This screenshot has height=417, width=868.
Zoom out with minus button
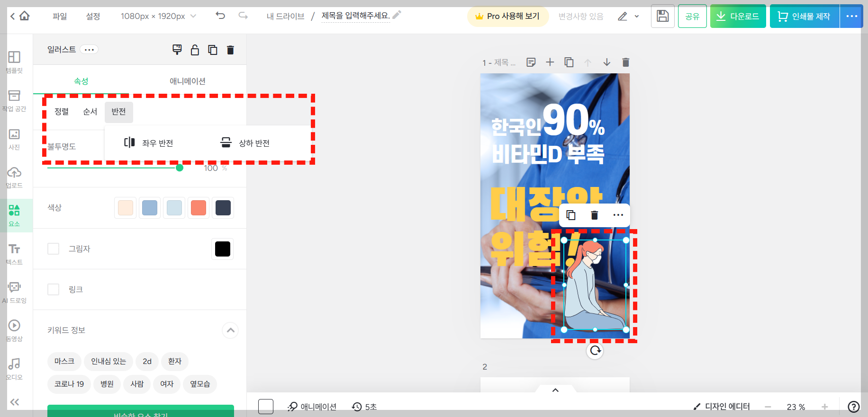[x=768, y=407]
